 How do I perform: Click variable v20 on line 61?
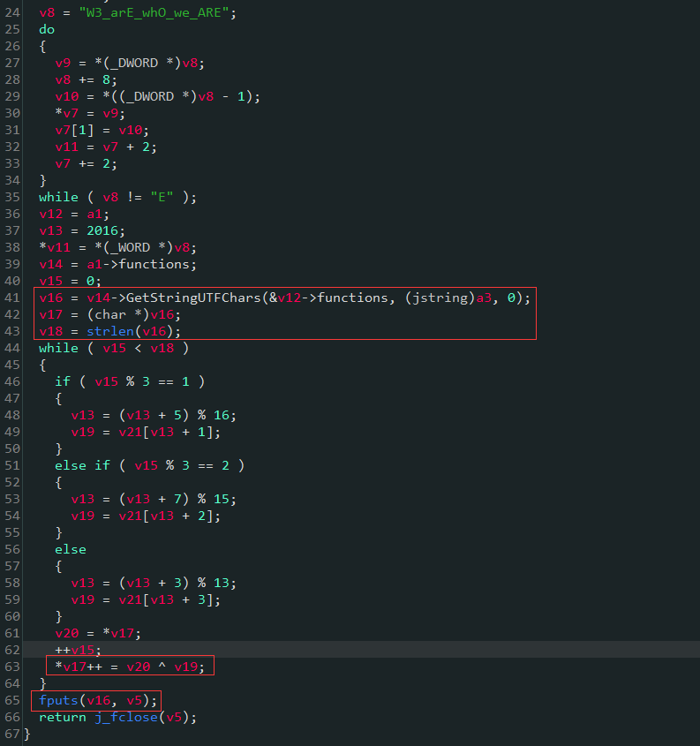[x=66, y=633]
